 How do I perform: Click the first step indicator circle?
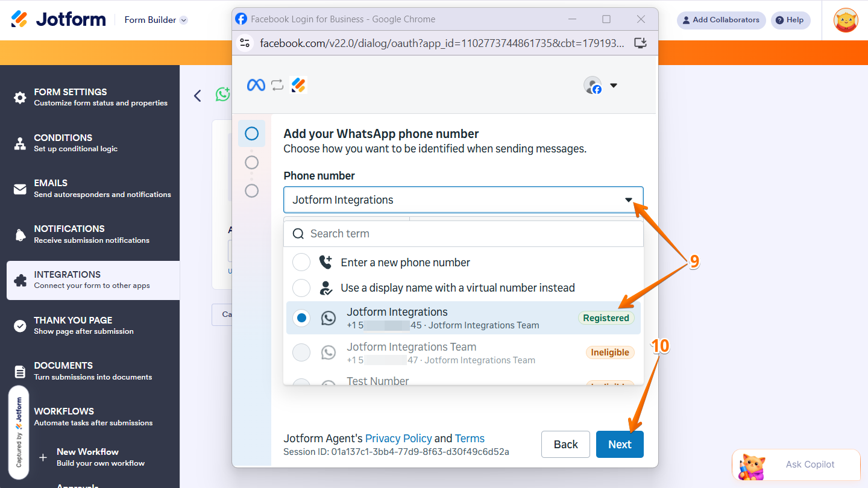click(252, 134)
